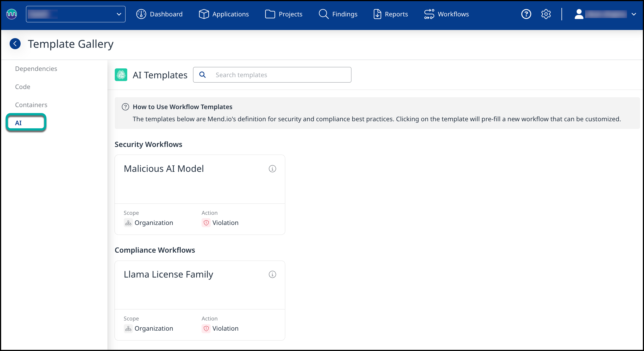Viewport: 644px width, 351px height.
Task: Show info for Llama License Family
Action: [x=272, y=274]
